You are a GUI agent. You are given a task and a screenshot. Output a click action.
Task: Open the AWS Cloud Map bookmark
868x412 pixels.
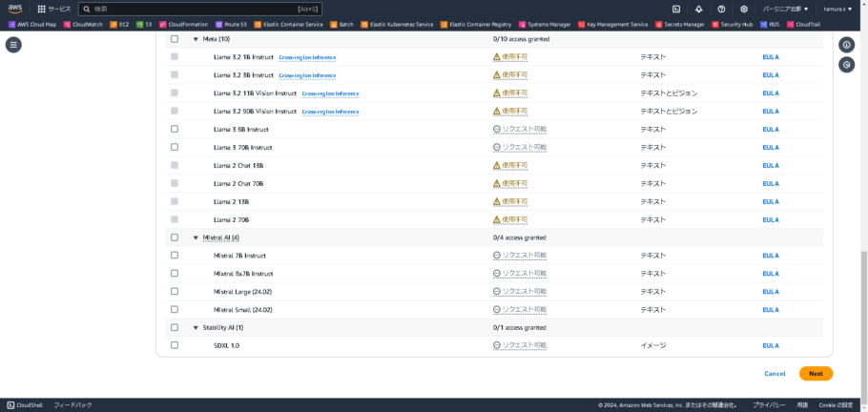(x=32, y=25)
